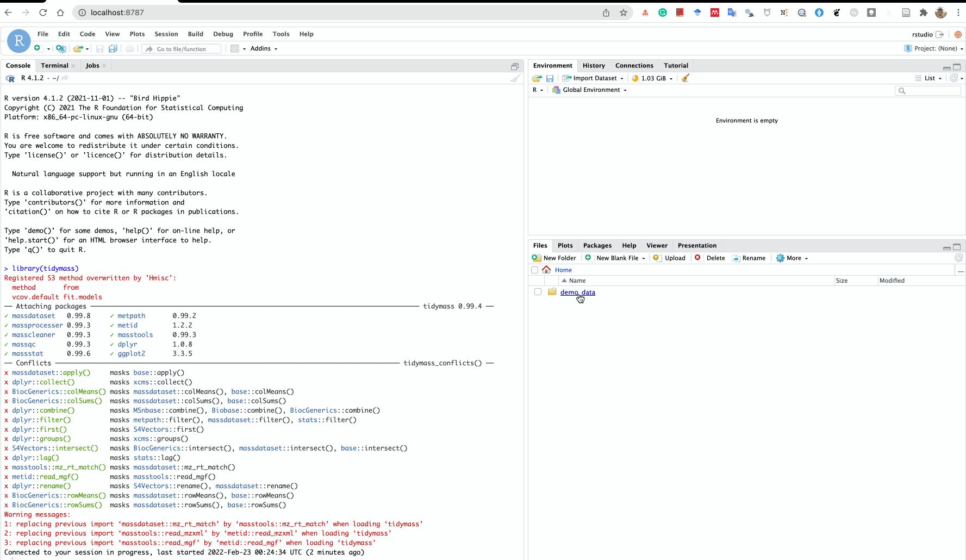
Task: Click the quit session power icon
Action: 958,34
